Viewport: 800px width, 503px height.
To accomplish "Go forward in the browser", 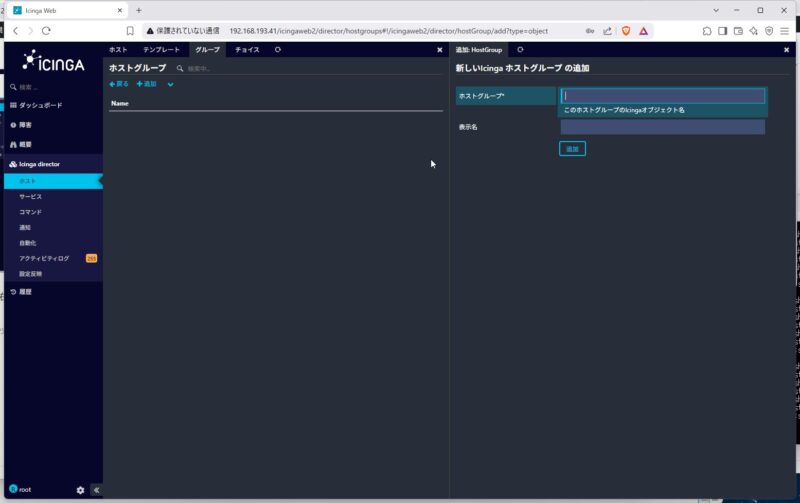I will [x=31, y=31].
